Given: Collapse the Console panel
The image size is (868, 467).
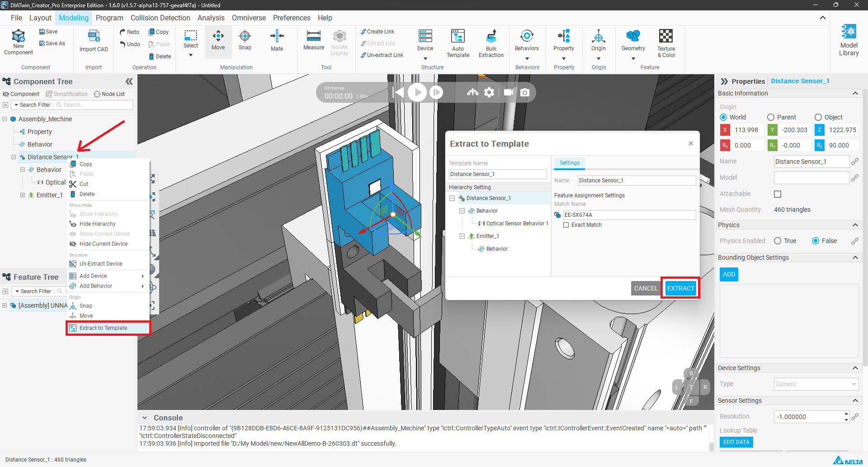Looking at the screenshot, I should click(144, 418).
